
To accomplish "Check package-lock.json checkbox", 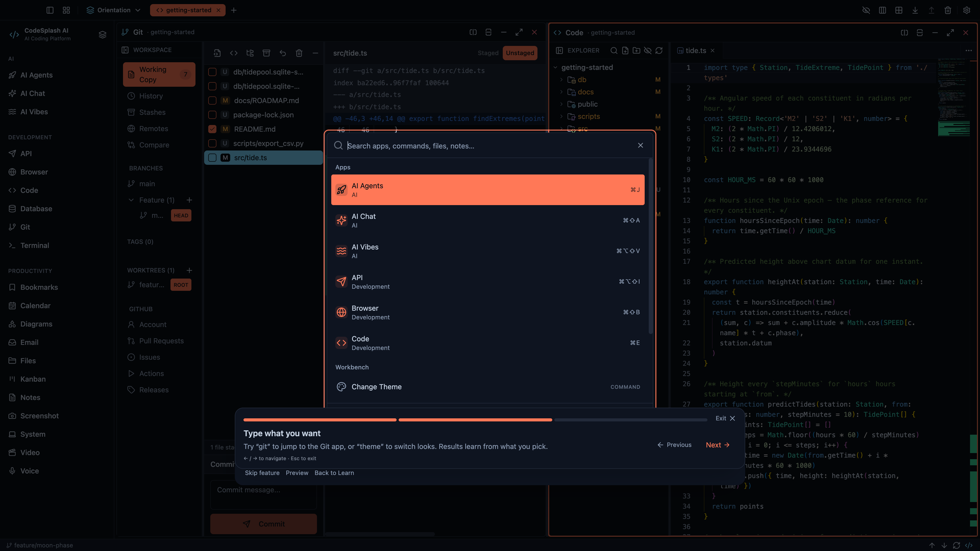I will click(212, 115).
